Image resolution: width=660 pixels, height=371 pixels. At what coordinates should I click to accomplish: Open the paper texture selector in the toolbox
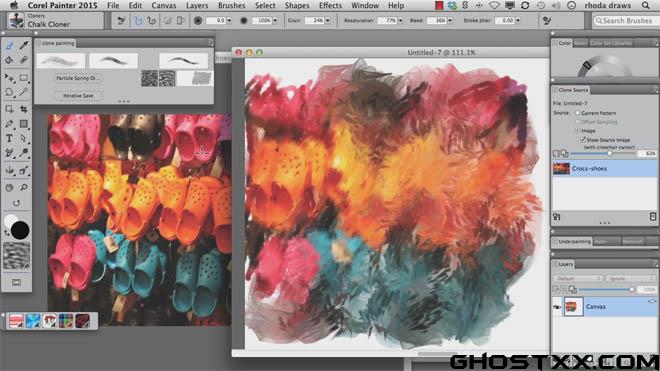click(x=16, y=256)
